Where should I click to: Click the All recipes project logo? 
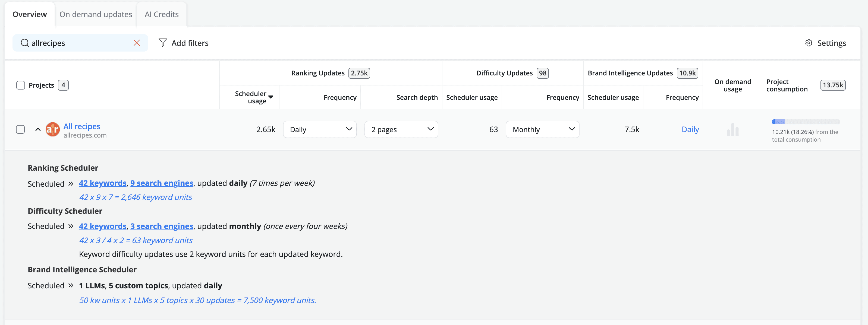point(53,129)
